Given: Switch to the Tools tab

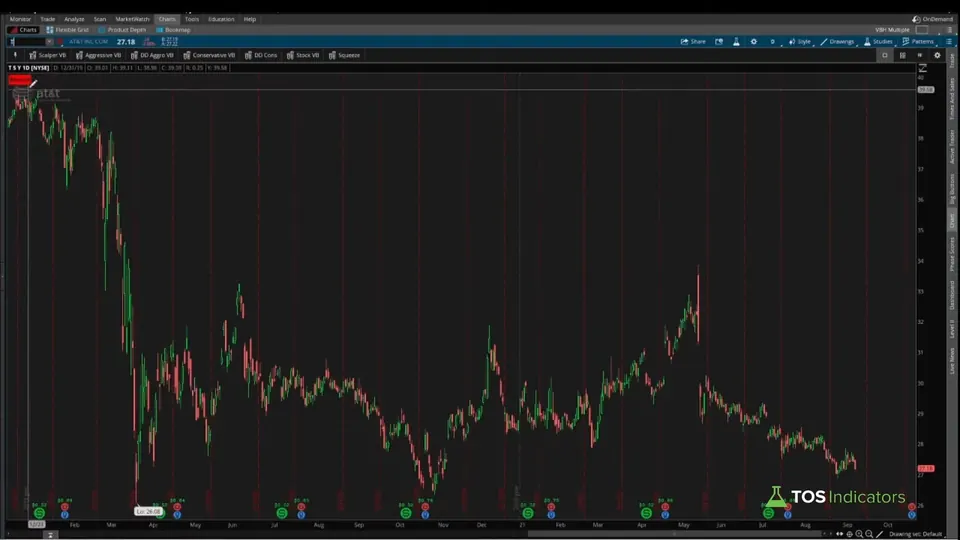Looking at the screenshot, I should pyautogui.click(x=192, y=19).
